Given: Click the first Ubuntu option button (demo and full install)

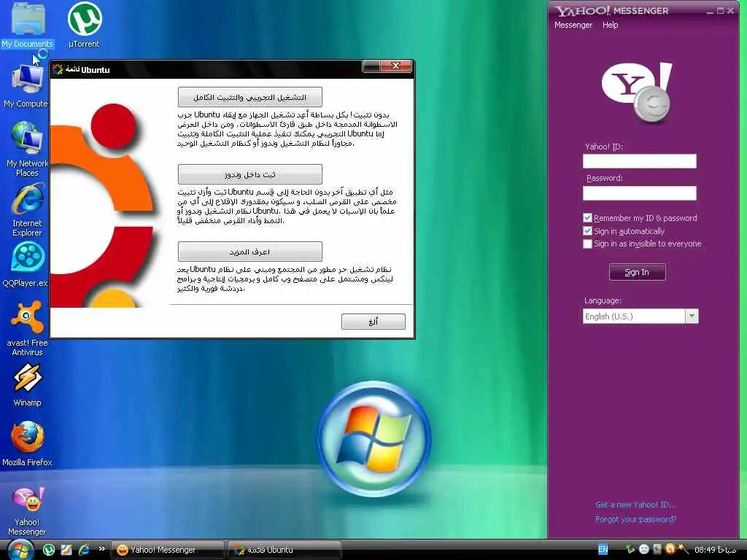Looking at the screenshot, I should pos(249,97).
